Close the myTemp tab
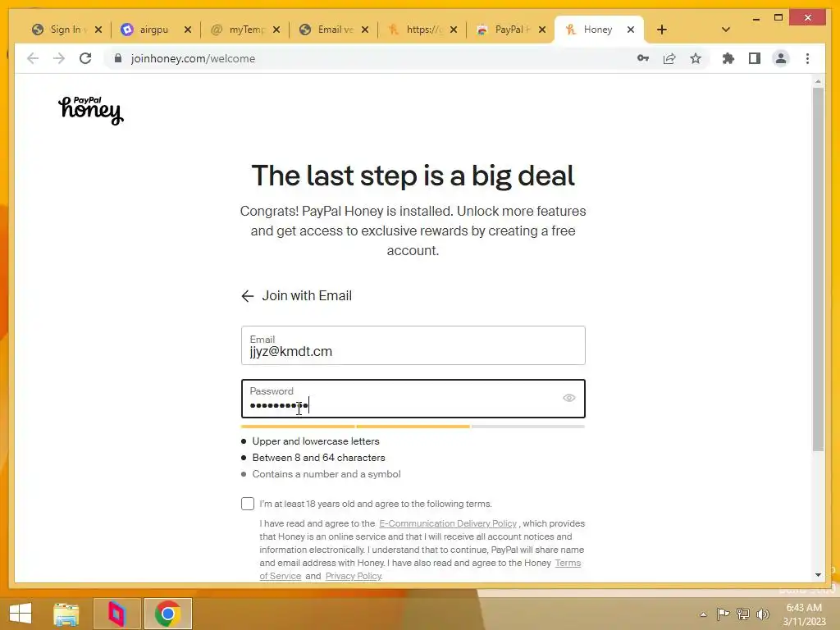The image size is (840, 630). tap(276, 30)
